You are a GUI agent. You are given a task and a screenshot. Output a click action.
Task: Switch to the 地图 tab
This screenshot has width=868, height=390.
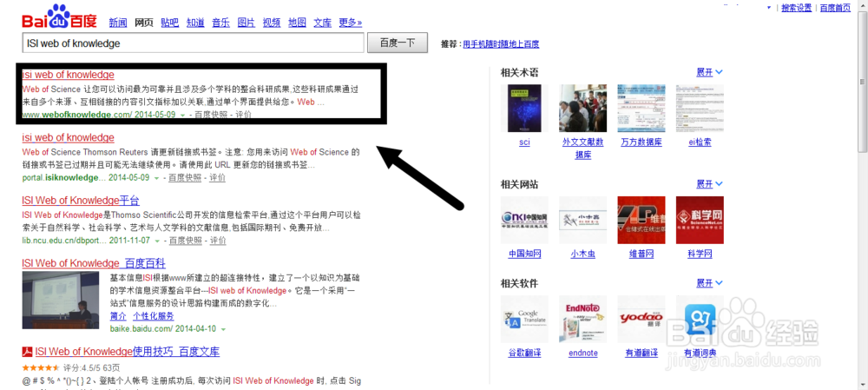point(297,23)
